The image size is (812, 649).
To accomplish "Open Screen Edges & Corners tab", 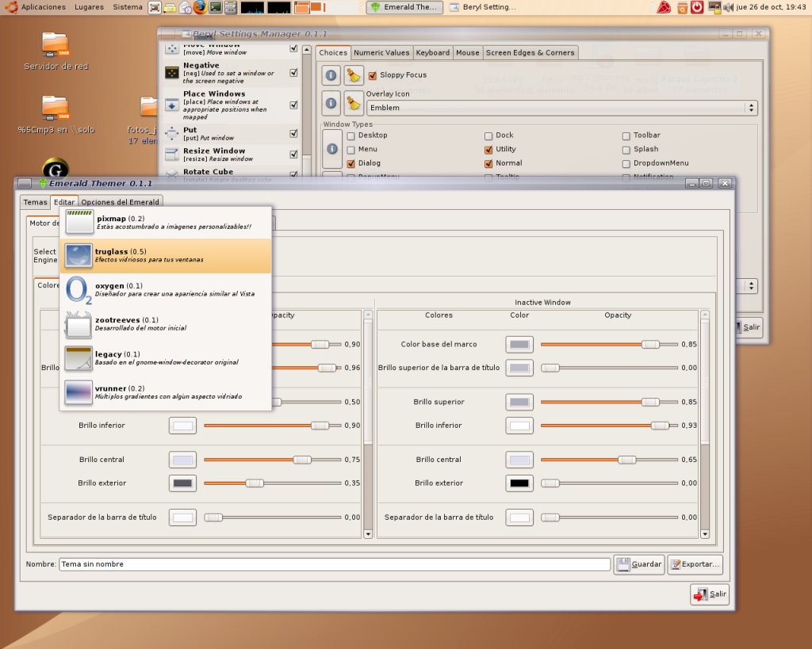I will point(530,53).
